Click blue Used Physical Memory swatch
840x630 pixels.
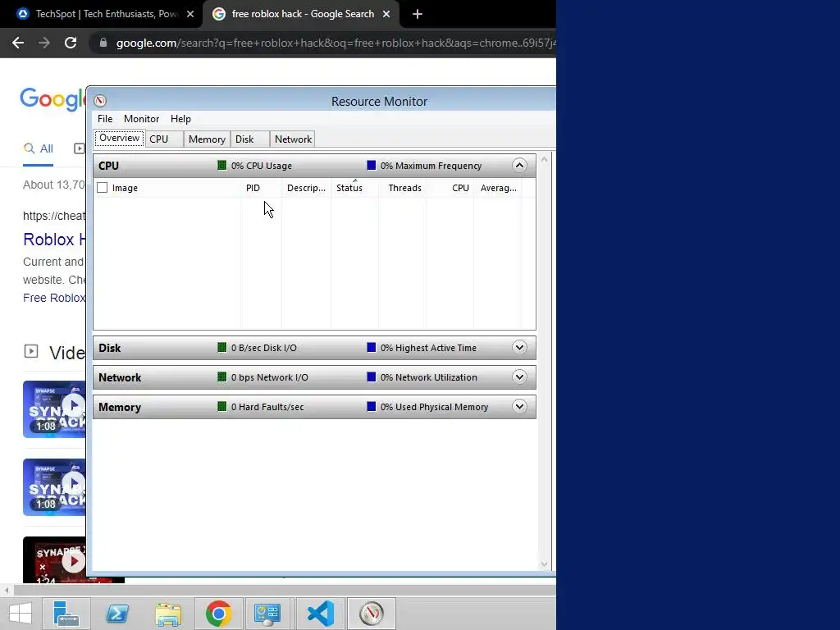click(371, 406)
